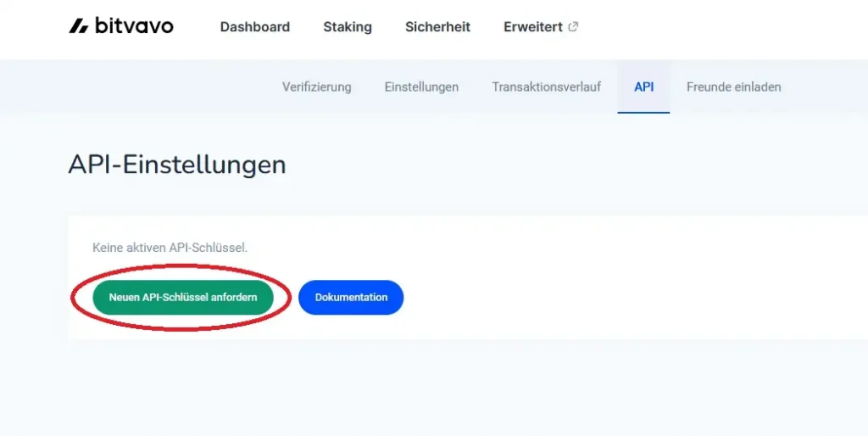Select the active API tab
Viewport: 868px width, 436px height.
(x=644, y=87)
